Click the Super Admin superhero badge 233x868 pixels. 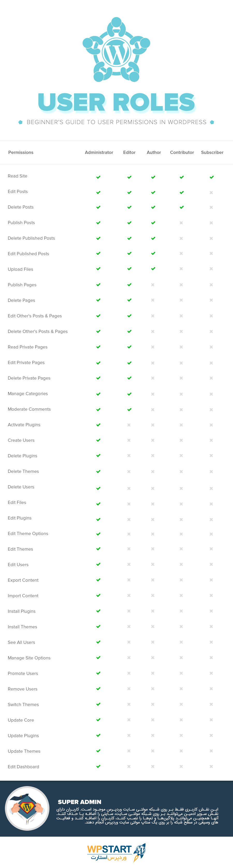[27, 808]
